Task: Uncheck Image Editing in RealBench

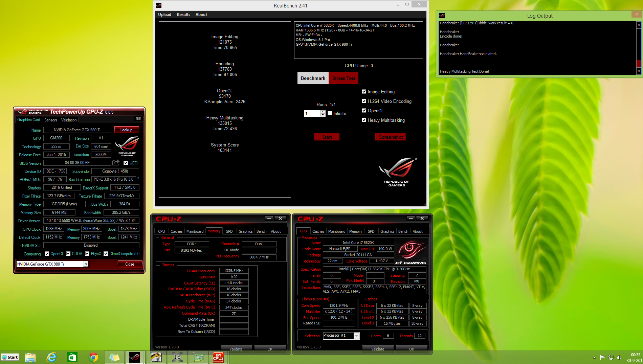Action: click(x=364, y=92)
